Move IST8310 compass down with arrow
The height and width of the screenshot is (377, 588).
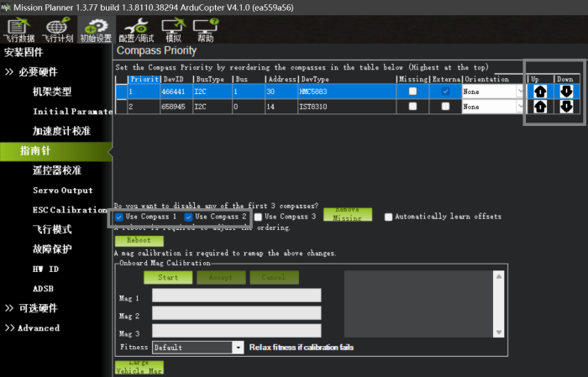[566, 107]
